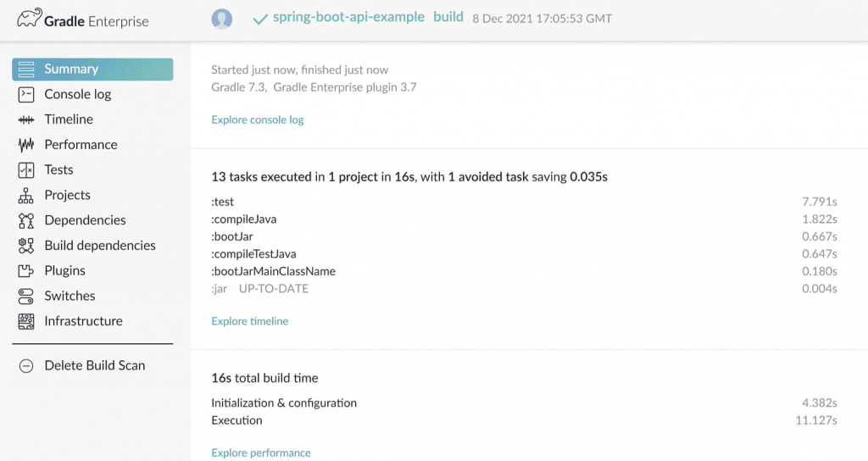Image resolution: width=868 pixels, height=461 pixels.
Task: Click the Projects hierarchy icon
Action: (26, 196)
